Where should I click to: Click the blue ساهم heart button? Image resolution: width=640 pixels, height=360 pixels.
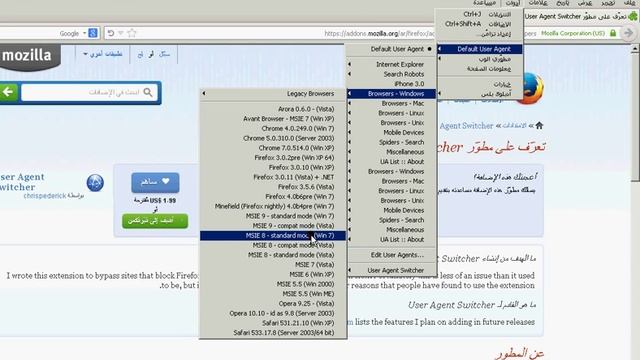[155, 182]
